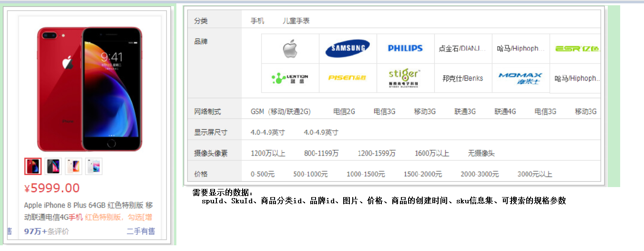
Task: Select the Stiger brand logo
Action: pyautogui.click(x=405, y=78)
